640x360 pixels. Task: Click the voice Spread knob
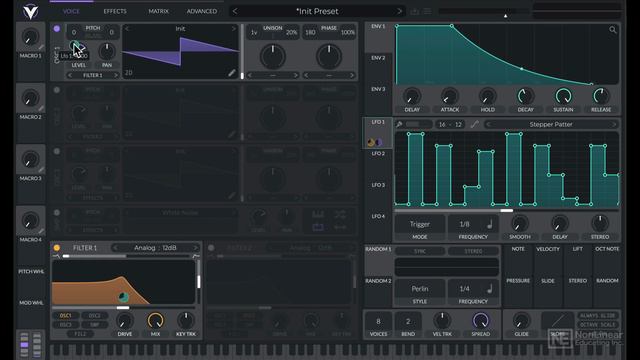[x=480, y=321]
